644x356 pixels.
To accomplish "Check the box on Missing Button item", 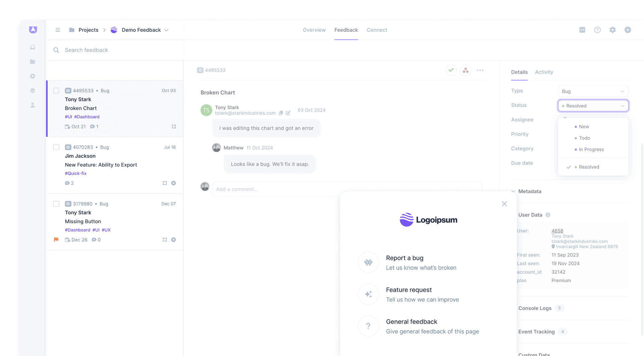I will (56, 204).
